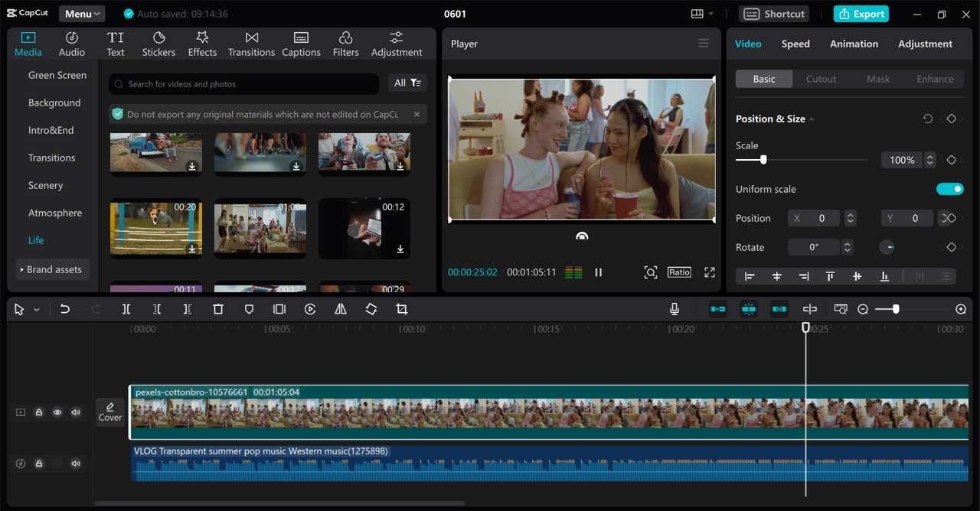Click the Freeze frame icon
Viewport: 980px width, 511px height.
pos(279,309)
